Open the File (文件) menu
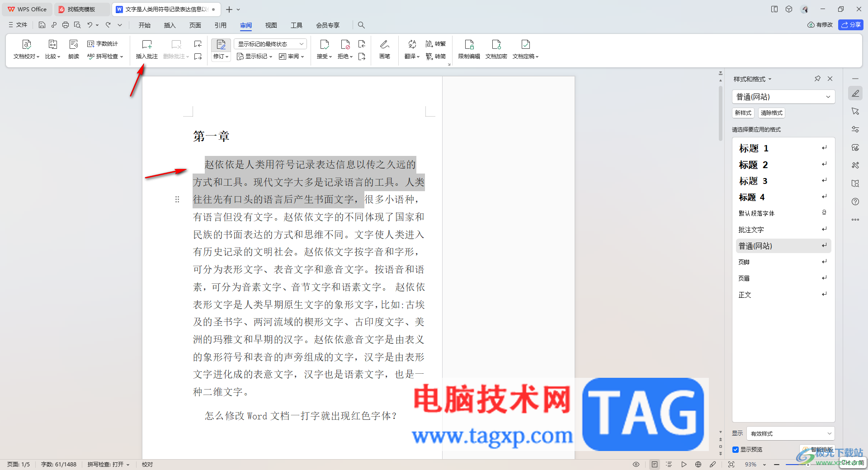Screen dimensions: 868x470 [x=18, y=25]
